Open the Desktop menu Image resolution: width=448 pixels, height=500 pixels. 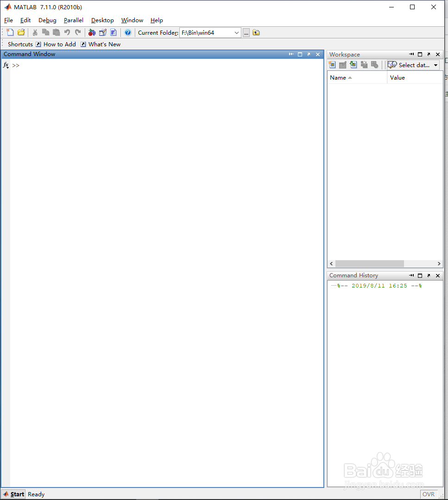pyautogui.click(x=102, y=20)
